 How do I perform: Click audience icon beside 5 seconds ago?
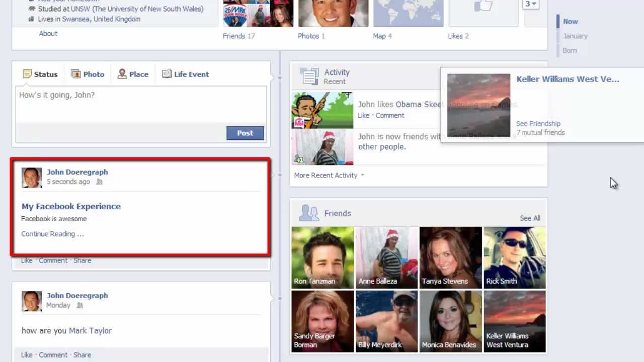click(99, 182)
